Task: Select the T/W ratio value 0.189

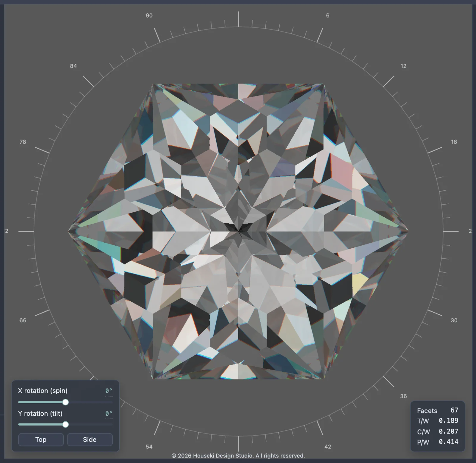Action: tap(448, 421)
